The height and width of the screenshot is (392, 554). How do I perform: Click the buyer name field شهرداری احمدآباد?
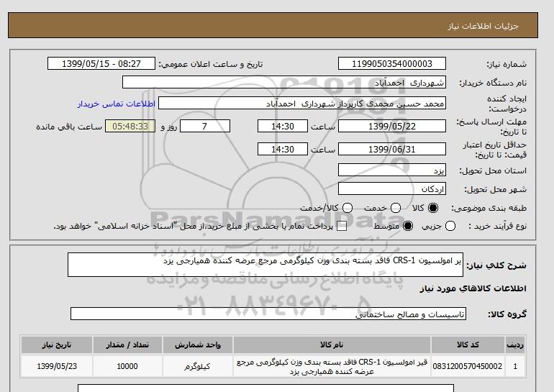point(284,82)
